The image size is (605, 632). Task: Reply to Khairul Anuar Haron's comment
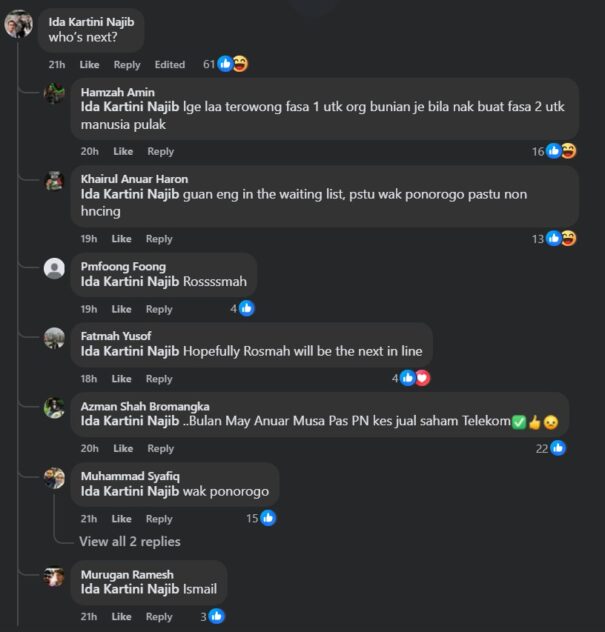tap(159, 239)
